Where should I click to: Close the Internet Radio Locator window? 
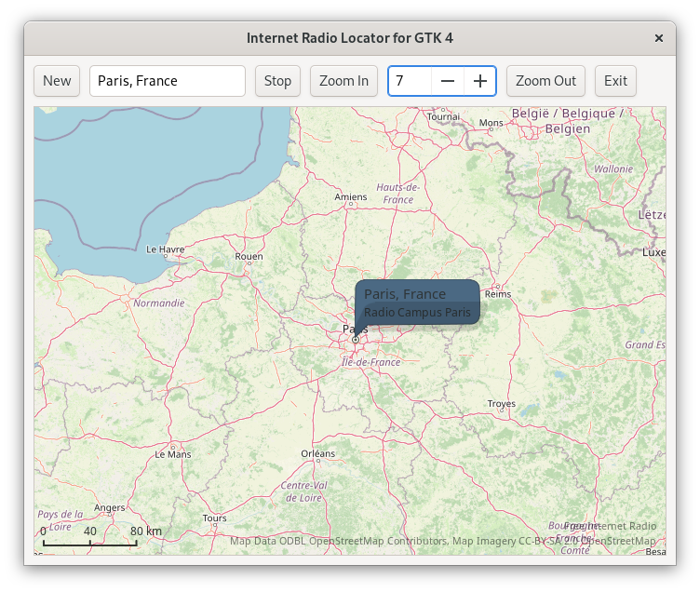click(x=659, y=38)
